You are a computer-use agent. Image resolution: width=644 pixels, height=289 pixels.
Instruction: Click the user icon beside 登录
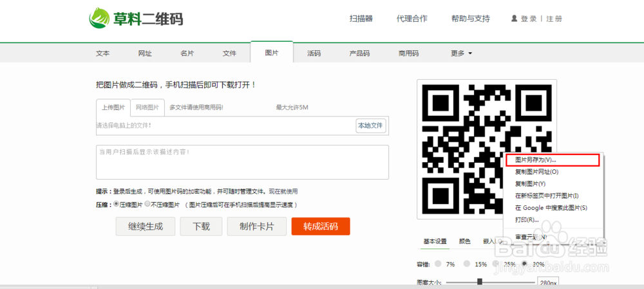[514, 19]
